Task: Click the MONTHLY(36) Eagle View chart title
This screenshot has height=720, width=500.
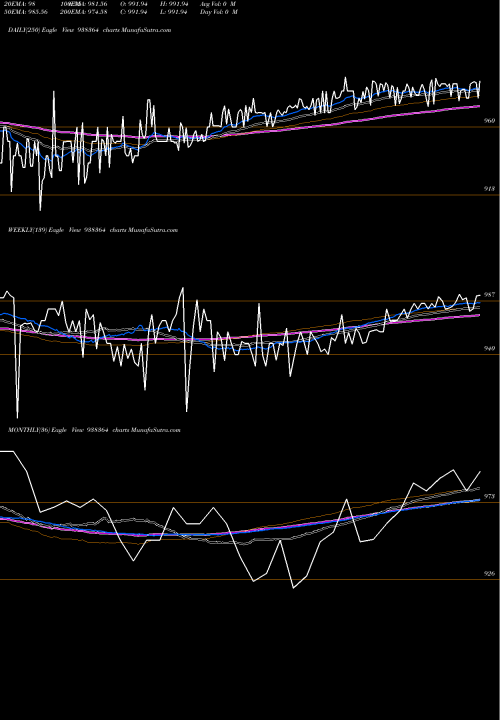Action: pyautogui.click(x=94, y=430)
